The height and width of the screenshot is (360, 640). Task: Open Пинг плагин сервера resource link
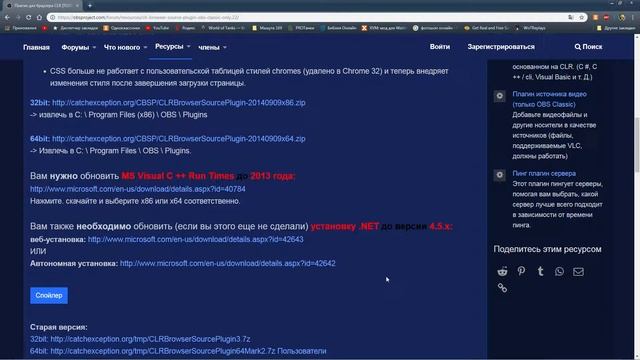point(544,173)
